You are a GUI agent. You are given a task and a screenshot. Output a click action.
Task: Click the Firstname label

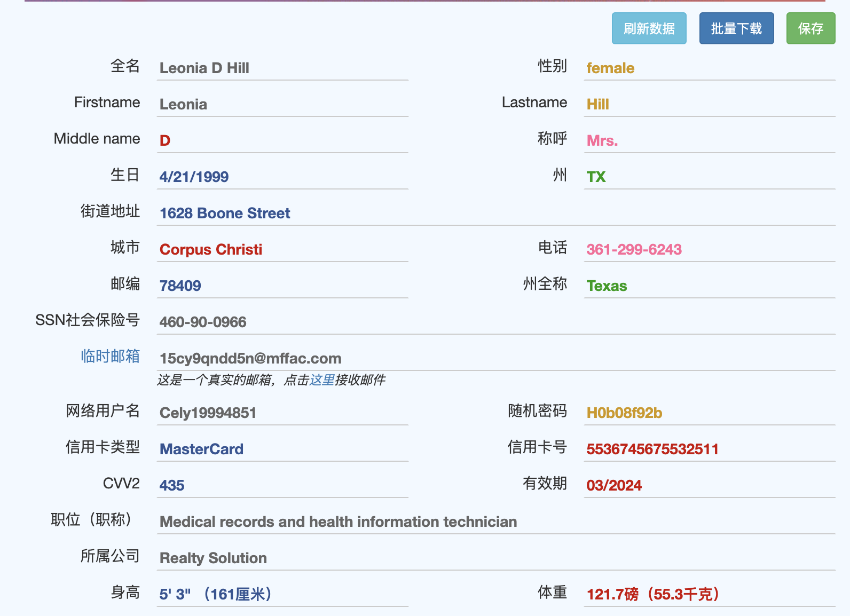click(107, 102)
